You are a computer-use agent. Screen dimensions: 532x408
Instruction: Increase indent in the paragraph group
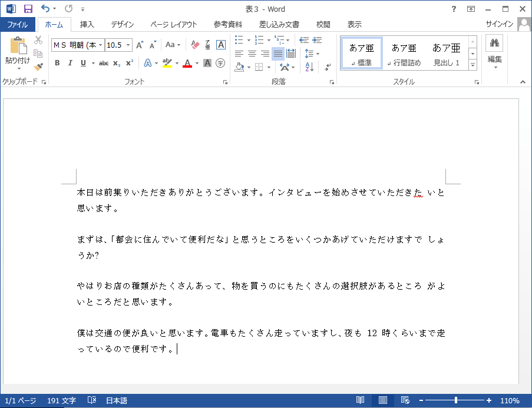tap(318, 40)
